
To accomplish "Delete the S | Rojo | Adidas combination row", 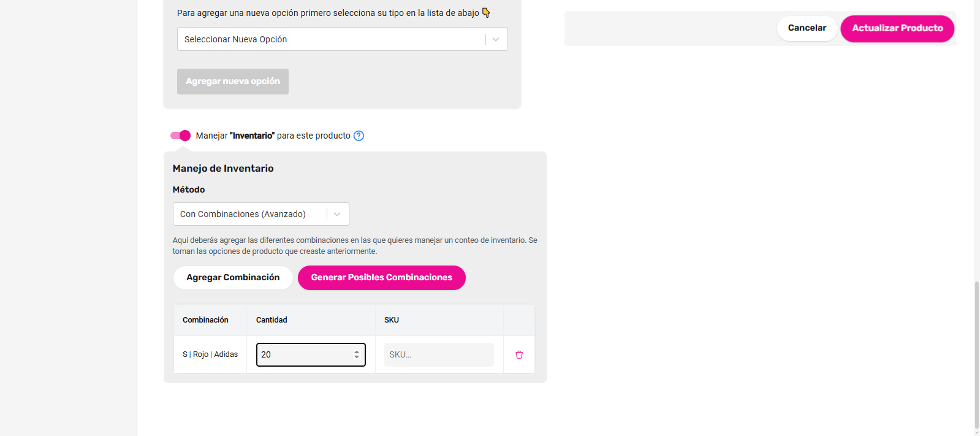I will pyautogui.click(x=518, y=354).
